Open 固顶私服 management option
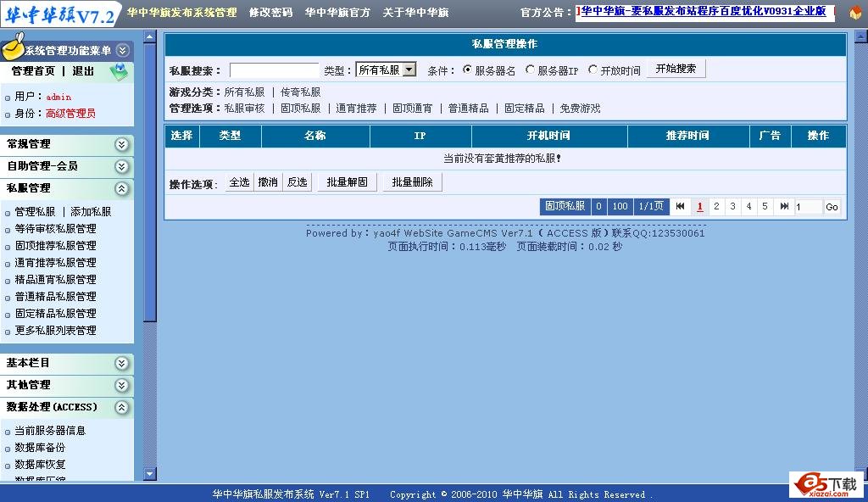Screen dimensions: 868x502 click(x=301, y=109)
